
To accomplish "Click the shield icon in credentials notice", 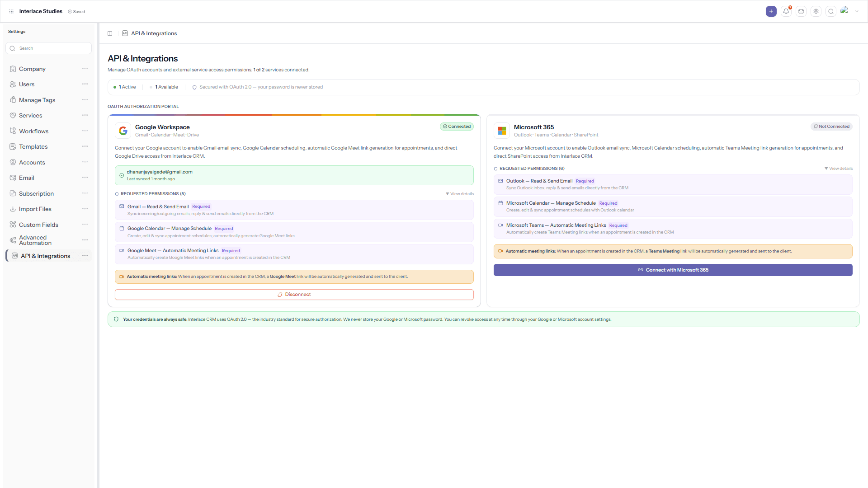I will [116, 319].
